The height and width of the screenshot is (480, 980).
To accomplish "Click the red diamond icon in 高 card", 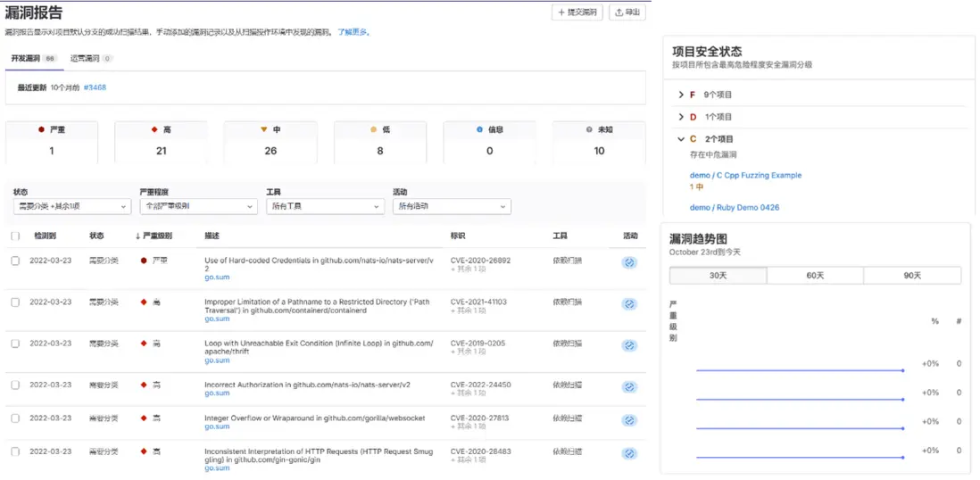I will [154, 130].
